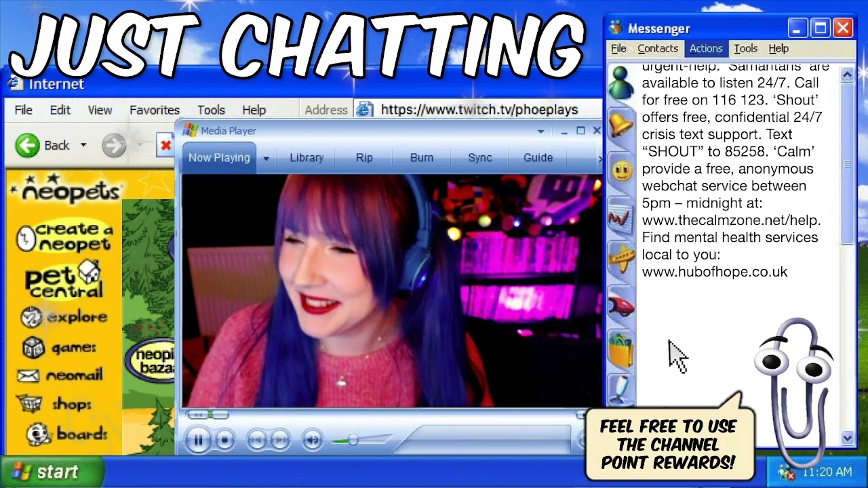
Task: Switch to the Burn tab in Media Player
Action: (x=422, y=158)
